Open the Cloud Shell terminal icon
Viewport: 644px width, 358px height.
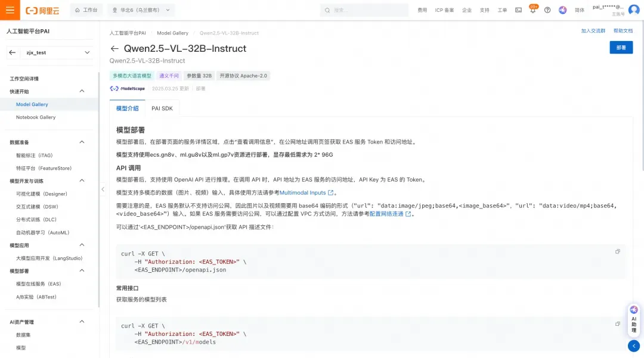[x=518, y=10]
